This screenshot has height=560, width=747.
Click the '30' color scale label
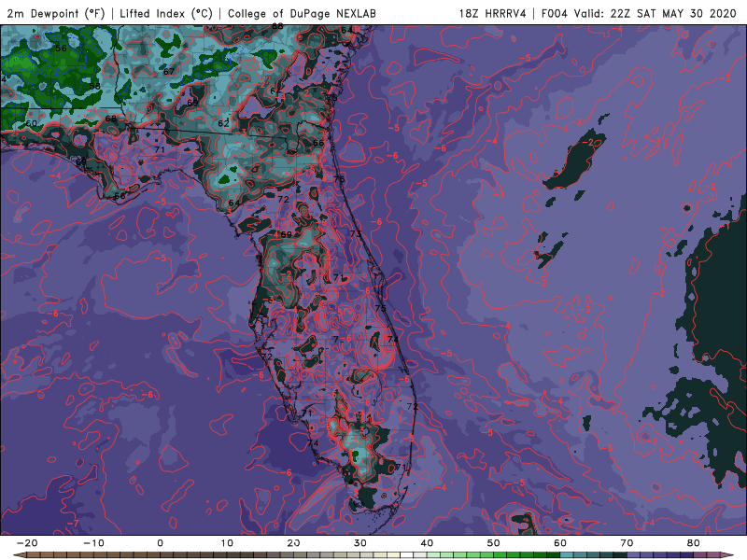click(360, 543)
